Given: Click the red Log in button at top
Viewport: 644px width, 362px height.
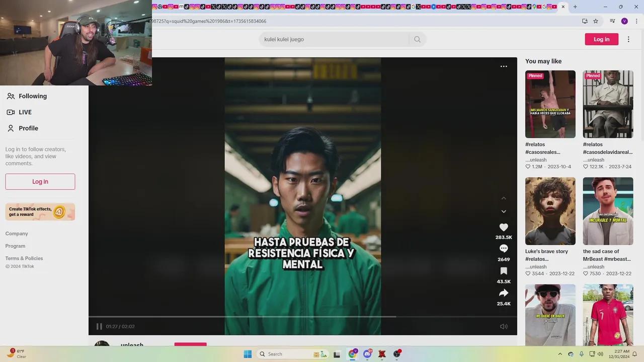Looking at the screenshot, I should [601, 39].
